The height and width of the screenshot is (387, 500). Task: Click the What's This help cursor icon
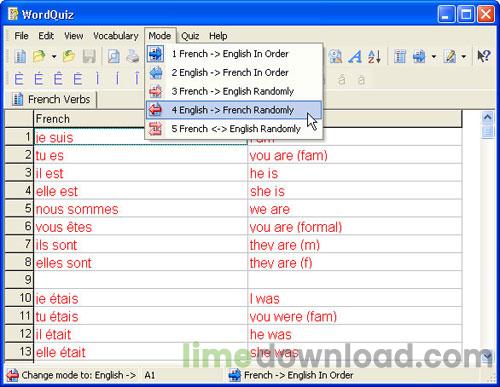click(483, 56)
